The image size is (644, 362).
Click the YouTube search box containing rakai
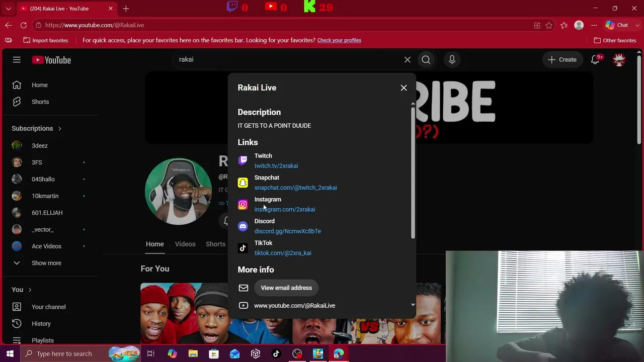click(x=287, y=59)
